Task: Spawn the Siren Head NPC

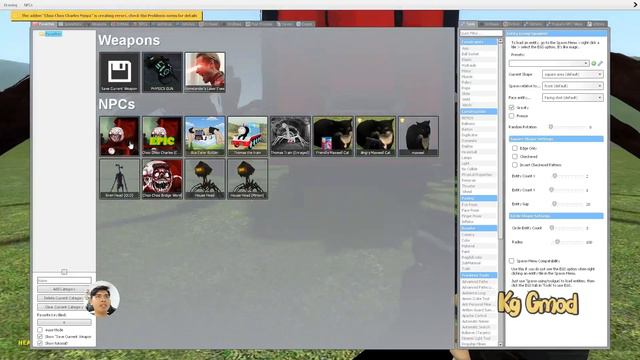Action: tap(119, 179)
